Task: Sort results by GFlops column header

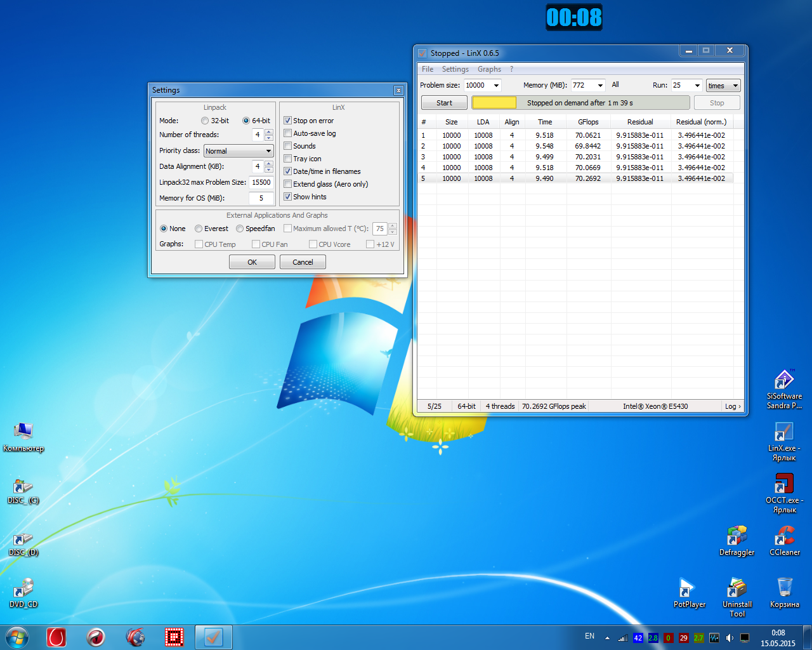Action: 588,122
